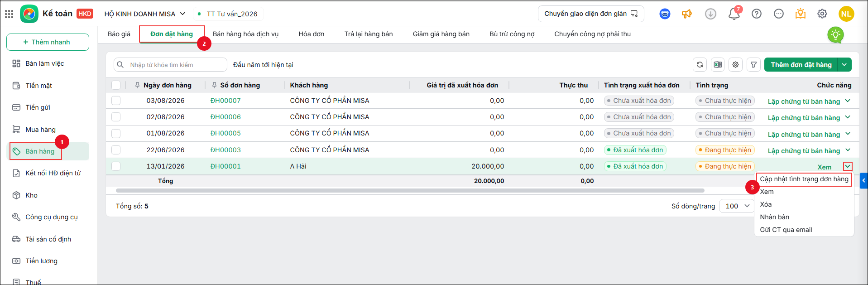Open the notifications bell icon

(734, 14)
